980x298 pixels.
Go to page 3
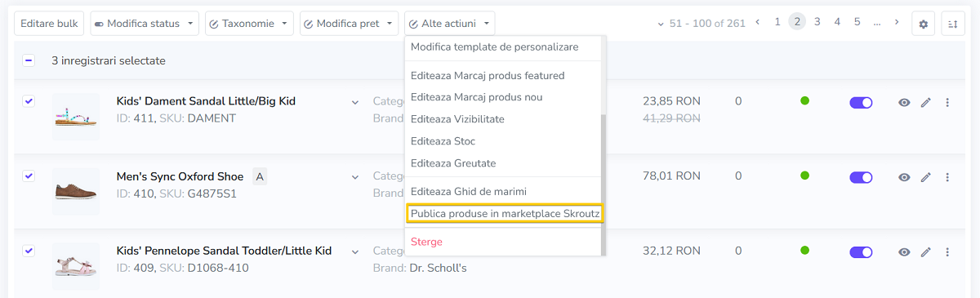817,22
